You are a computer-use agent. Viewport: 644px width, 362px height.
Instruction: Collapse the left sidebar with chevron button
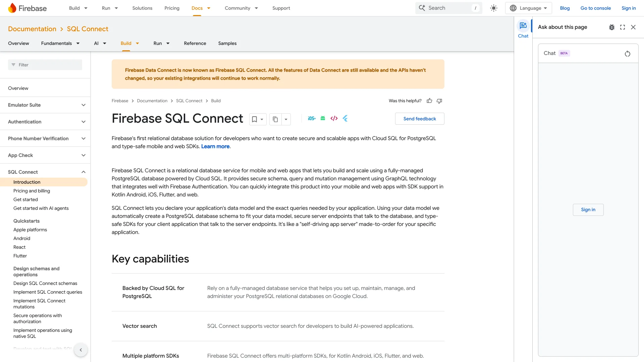tap(81, 350)
